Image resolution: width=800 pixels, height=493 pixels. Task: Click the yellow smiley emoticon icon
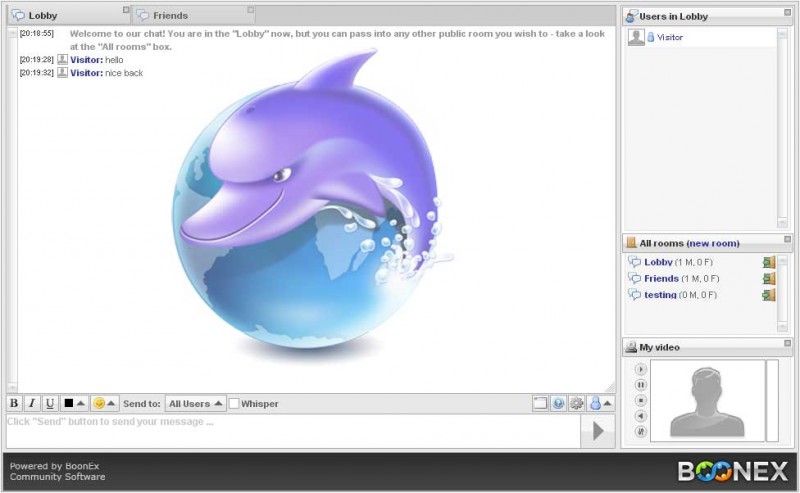click(99, 403)
